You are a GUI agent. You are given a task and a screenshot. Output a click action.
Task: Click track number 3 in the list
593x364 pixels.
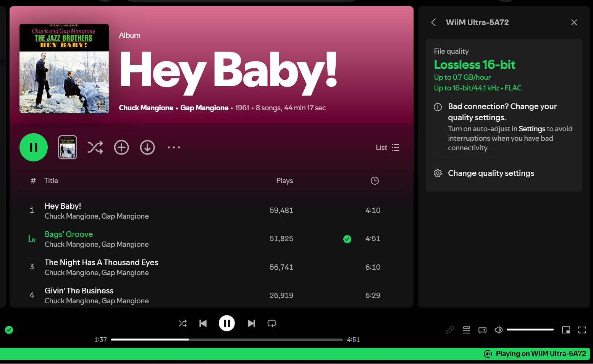click(x=32, y=267)
